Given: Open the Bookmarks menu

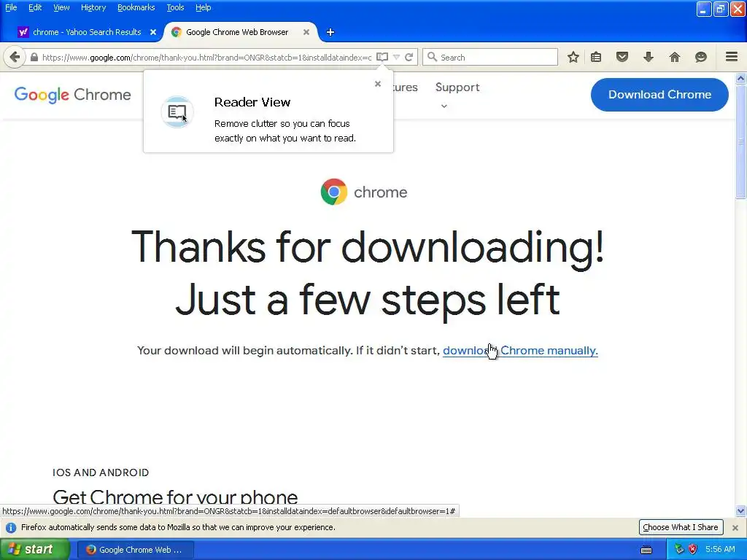Looking at the screenshot, I should pyautogui.click(x=136, y=7).
